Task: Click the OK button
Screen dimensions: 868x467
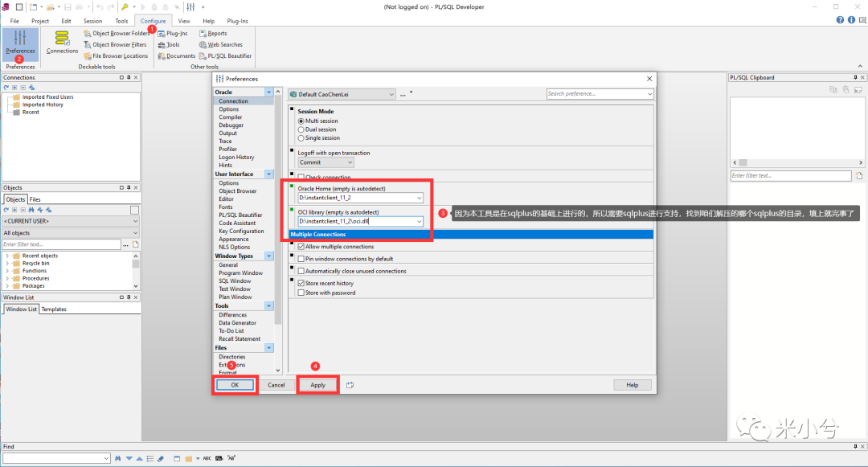Action: pos(235,385)
